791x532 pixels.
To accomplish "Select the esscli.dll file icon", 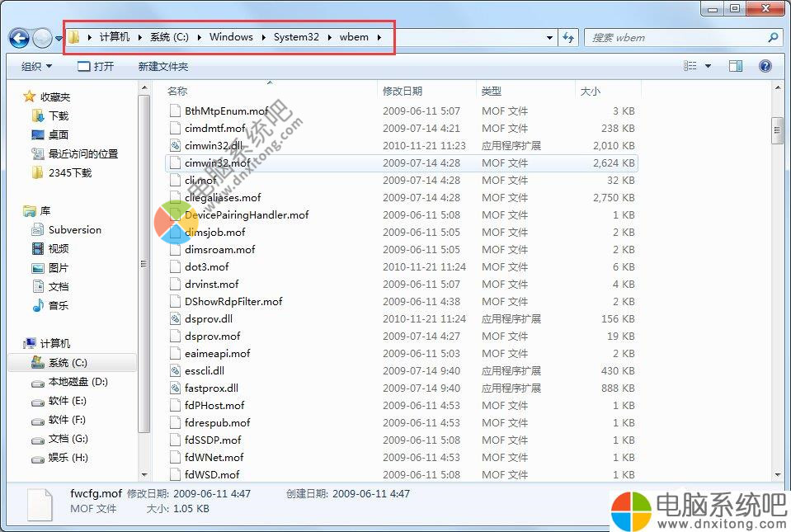I will (x=175, y=370).
